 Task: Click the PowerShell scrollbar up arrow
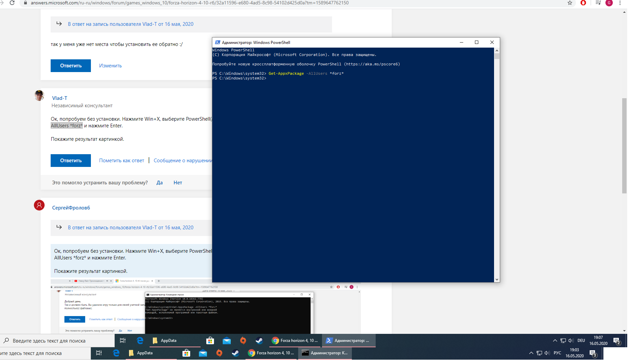[497, 51]
